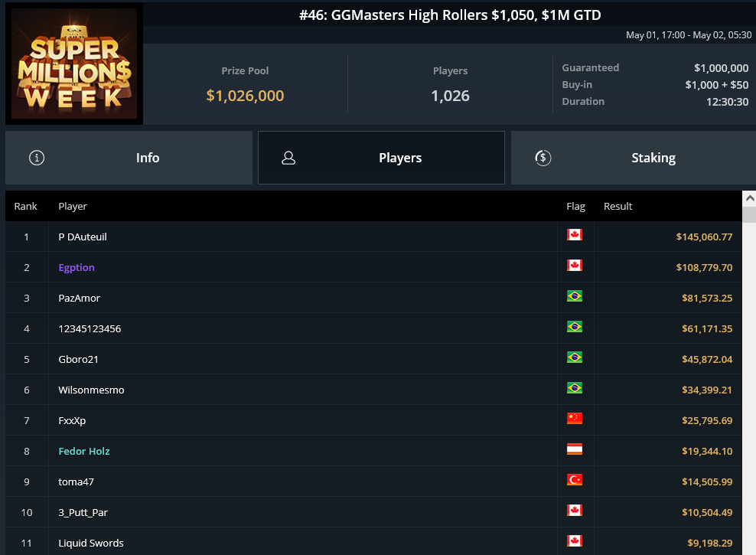Click the Flag column header
Screen dimensions: 756x555
pyautogui.click(x=575, y=207)
